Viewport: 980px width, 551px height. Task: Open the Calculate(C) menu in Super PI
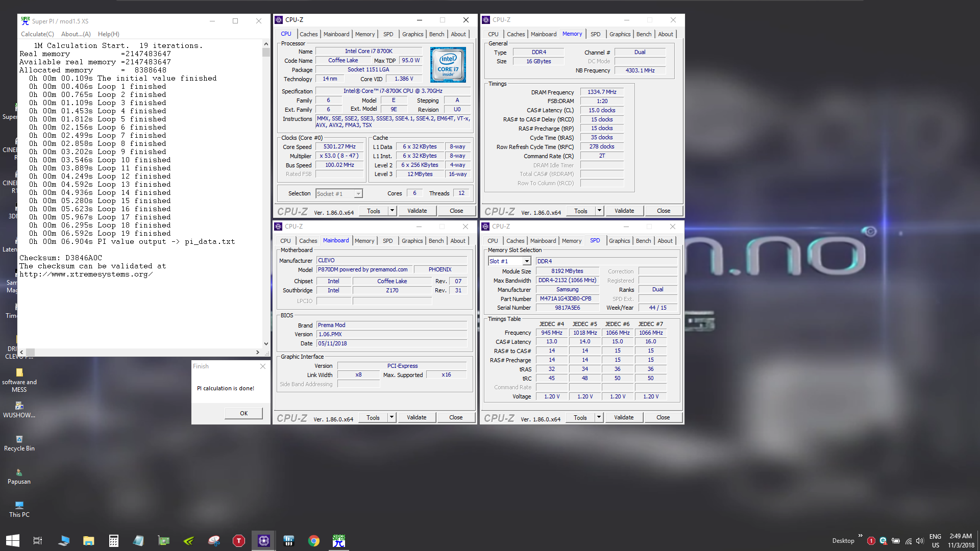37,34
